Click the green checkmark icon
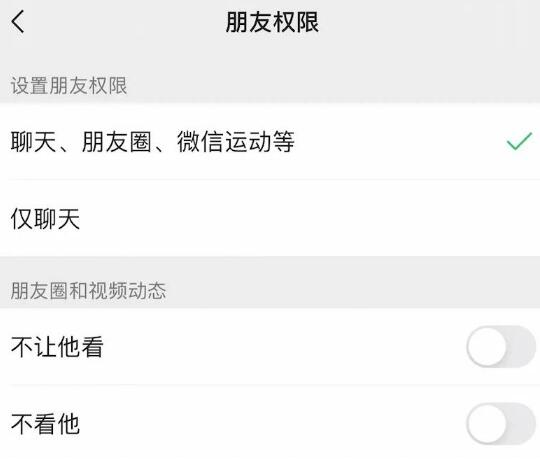 (x=519, y=141)
